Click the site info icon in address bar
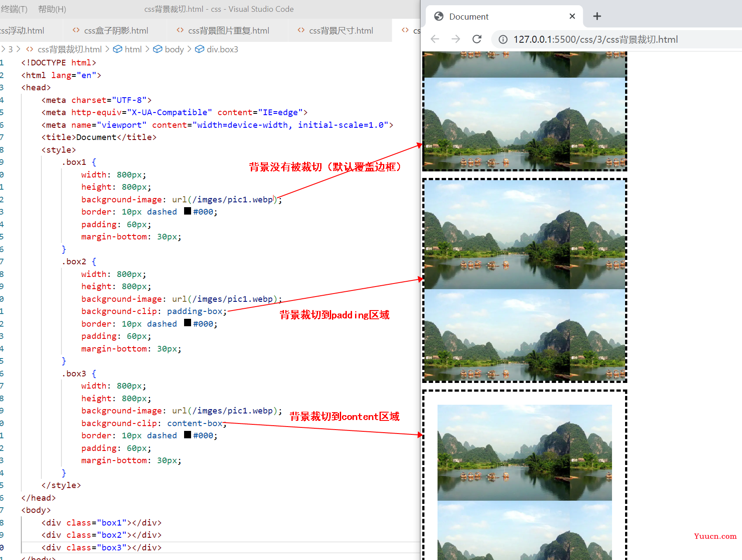 coord(503,40)
